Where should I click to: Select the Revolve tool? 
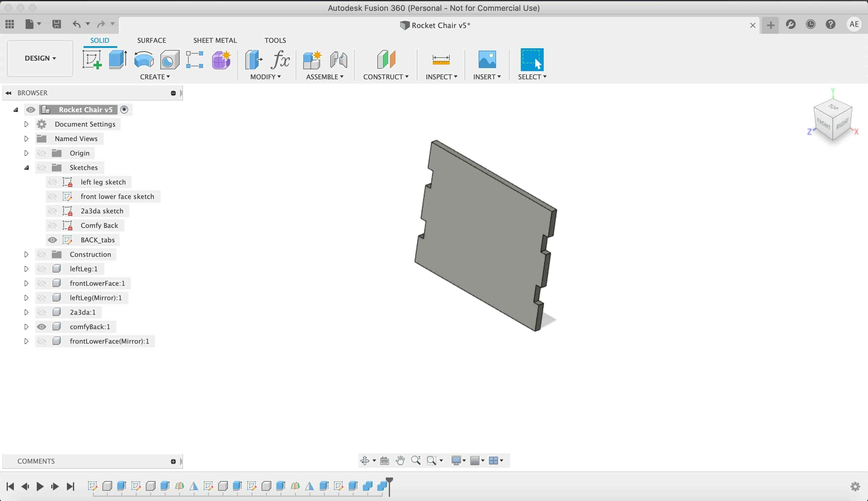coord(144,59)
